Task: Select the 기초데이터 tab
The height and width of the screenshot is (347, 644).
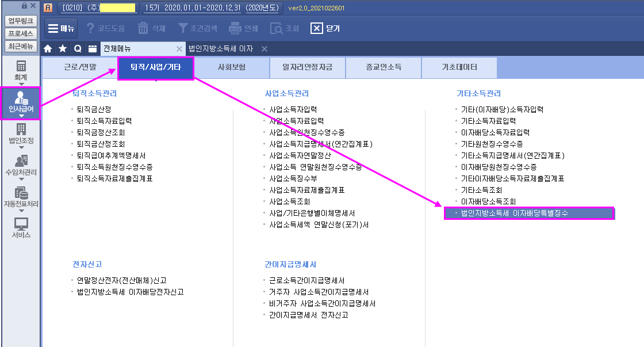Action: 459,67
